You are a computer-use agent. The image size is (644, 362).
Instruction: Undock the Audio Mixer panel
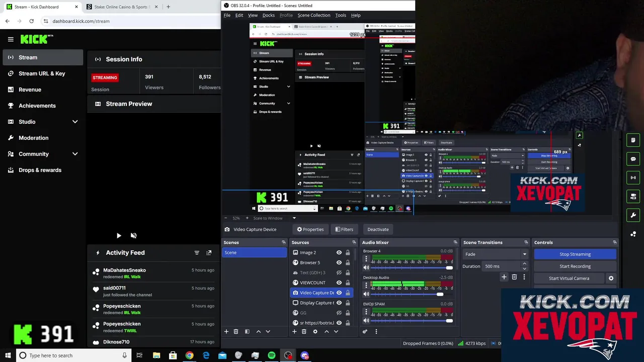click(455, 242)
